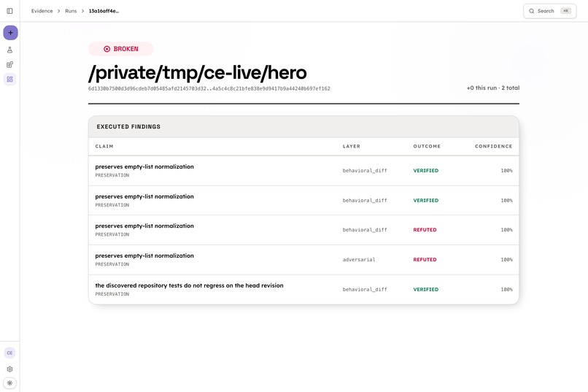Viewport: 588px width, 392px height.
Task: Click the search magnifier icon
Action: click(531, 11)
